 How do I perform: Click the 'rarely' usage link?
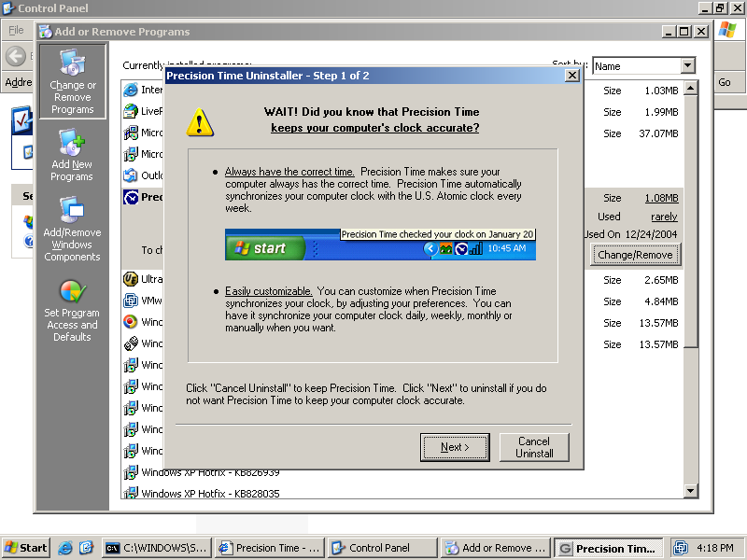tap(664, 217)
